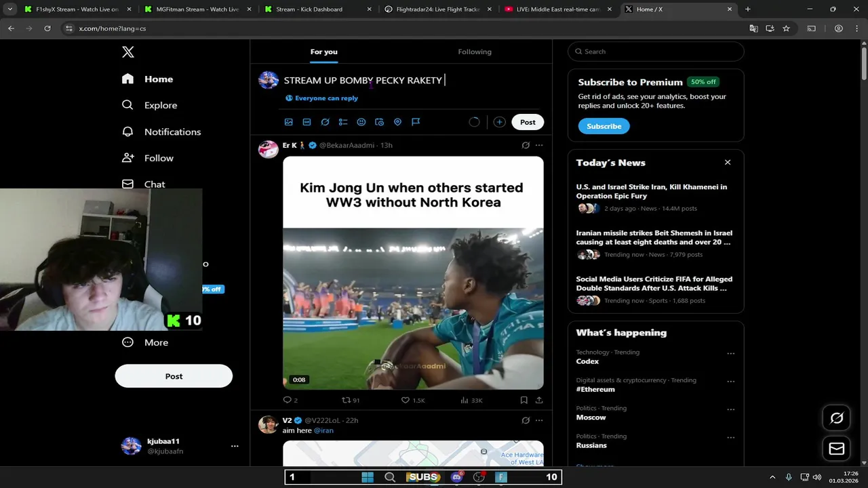Add a poll to the post
Viewport: 868px width, 488px height.
tap(343, 122)
